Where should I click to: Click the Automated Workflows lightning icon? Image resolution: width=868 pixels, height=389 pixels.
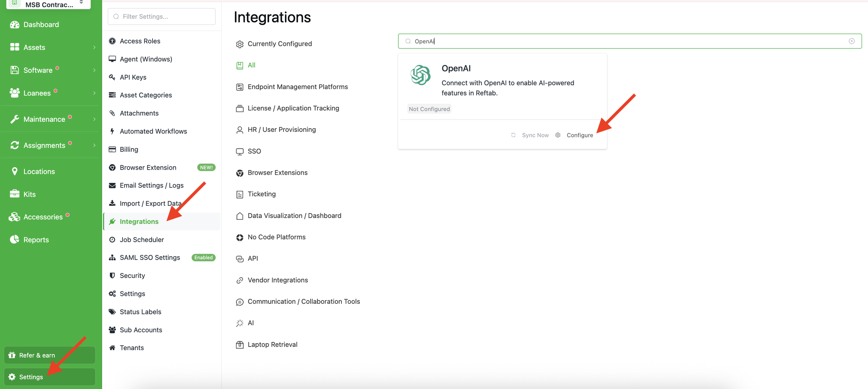tap(112, 131)
